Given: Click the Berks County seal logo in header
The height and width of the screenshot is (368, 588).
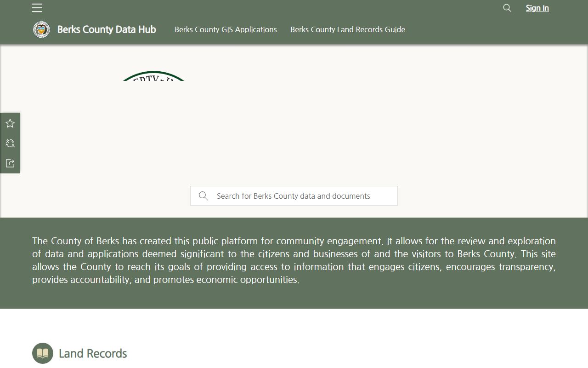Looking at the screenshot, I should tap(41, 29).
